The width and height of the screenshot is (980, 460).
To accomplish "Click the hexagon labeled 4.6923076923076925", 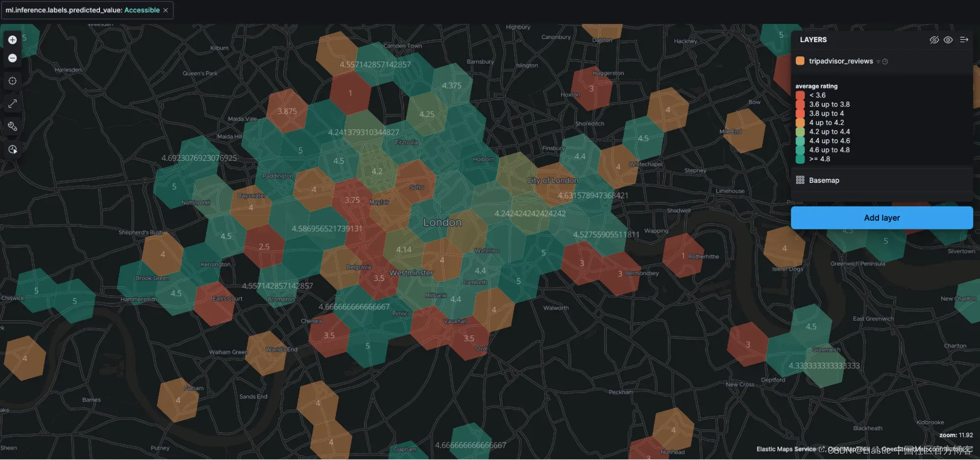I will pyautogui.click(x=199, y=158).
